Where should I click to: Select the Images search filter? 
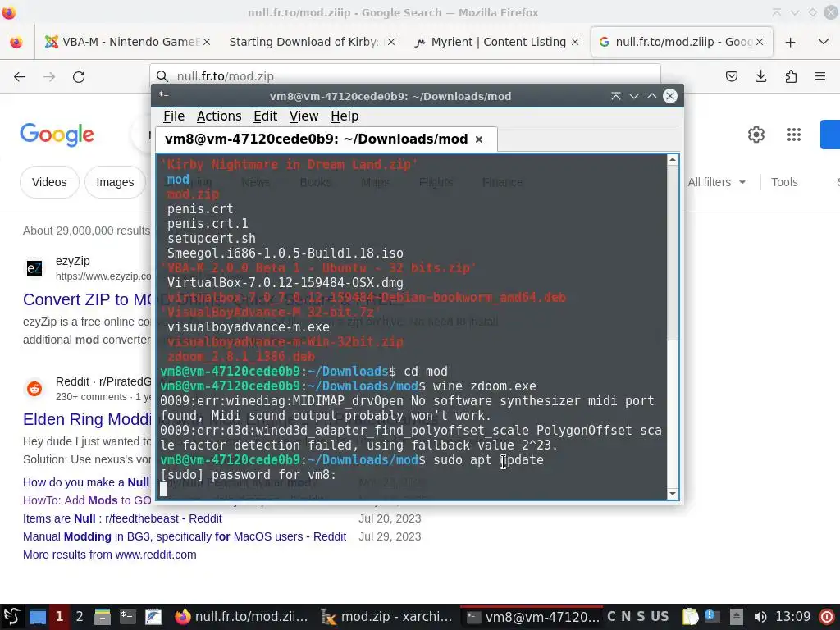coord(115,182)
